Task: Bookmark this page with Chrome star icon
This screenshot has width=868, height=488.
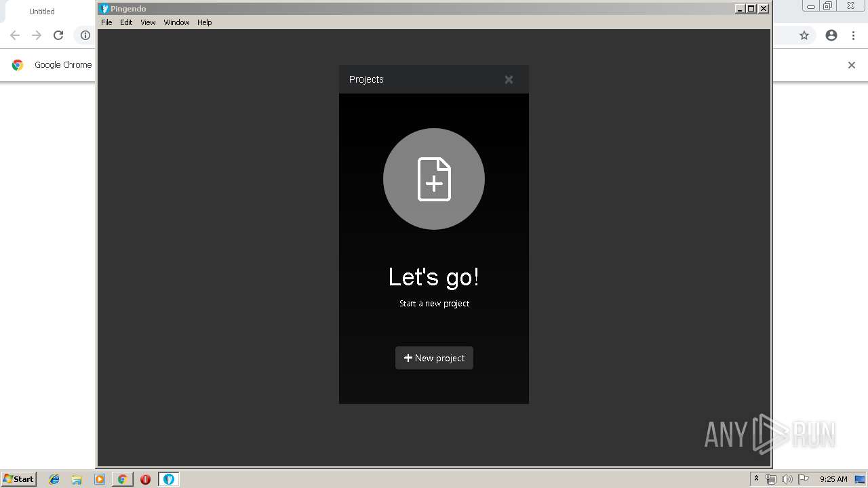Action: [x=804, y=35]
